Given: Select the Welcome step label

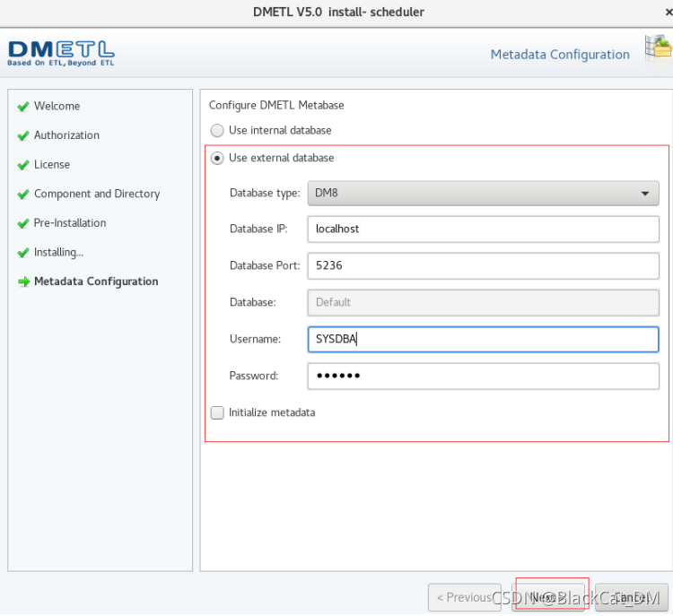Looking at the screenshot, I should pos(57,106).
